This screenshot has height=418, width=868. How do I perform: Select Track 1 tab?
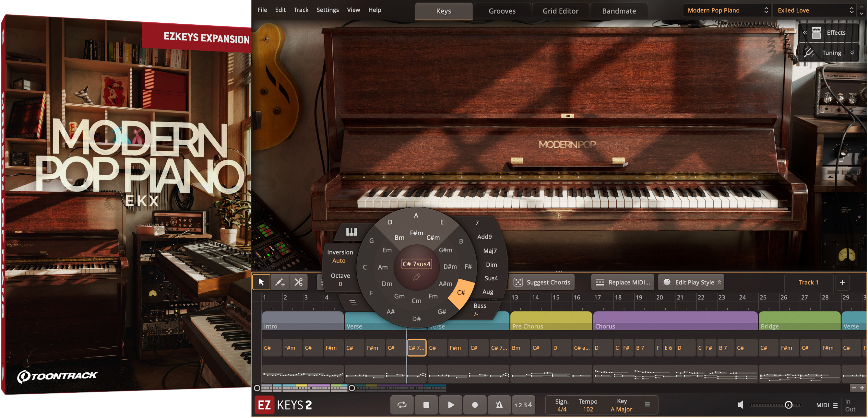[x=808, y=282]
